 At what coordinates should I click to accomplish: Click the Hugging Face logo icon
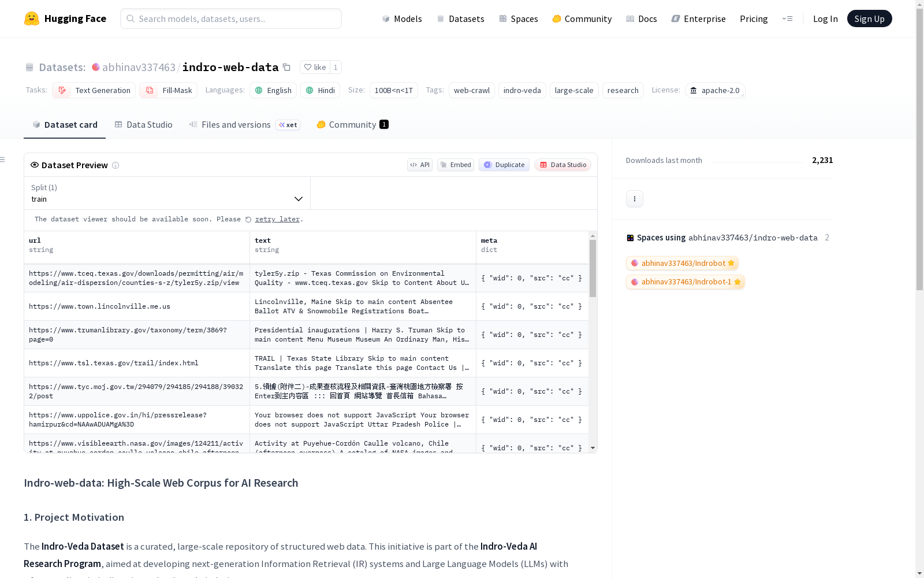32,18
